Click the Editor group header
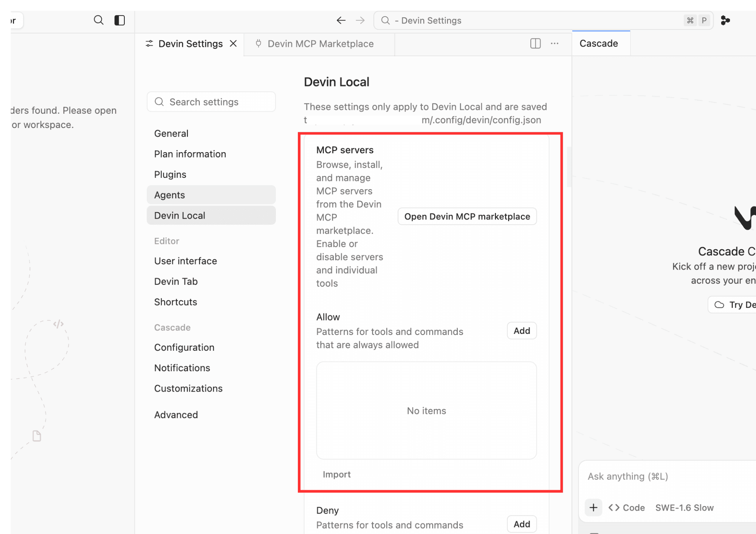The image size is (756, 534). tap(167, 241)
